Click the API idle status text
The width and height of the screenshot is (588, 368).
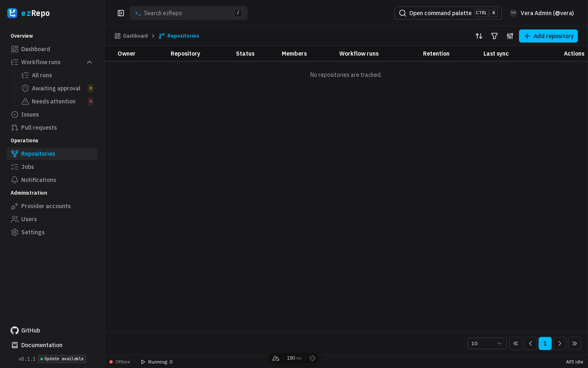[x=575, y=362]
